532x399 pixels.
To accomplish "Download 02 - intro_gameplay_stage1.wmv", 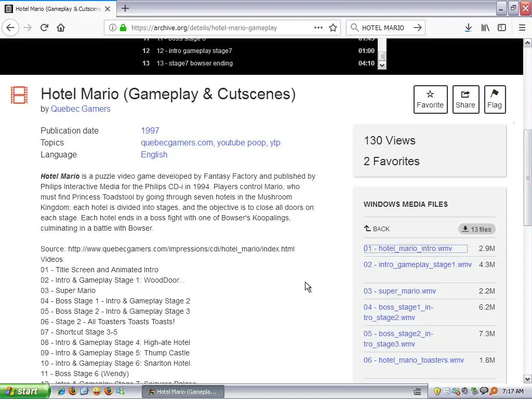I will tap(418, 264).
